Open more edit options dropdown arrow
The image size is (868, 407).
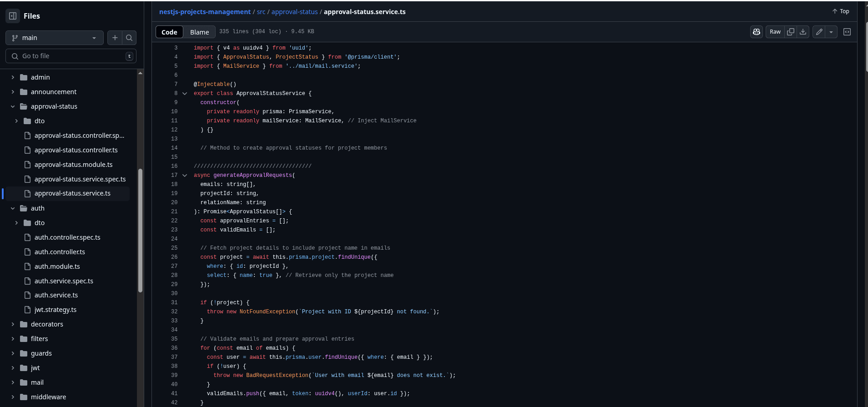pos(831,32)
